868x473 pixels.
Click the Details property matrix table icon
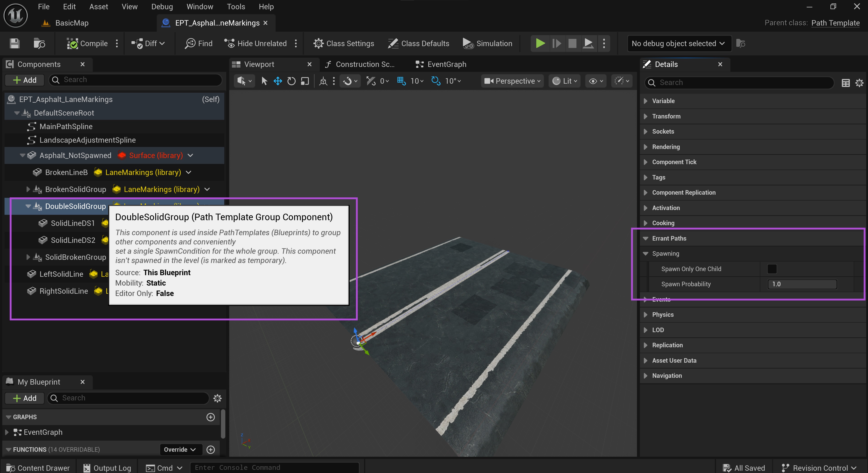click(845, 83)
